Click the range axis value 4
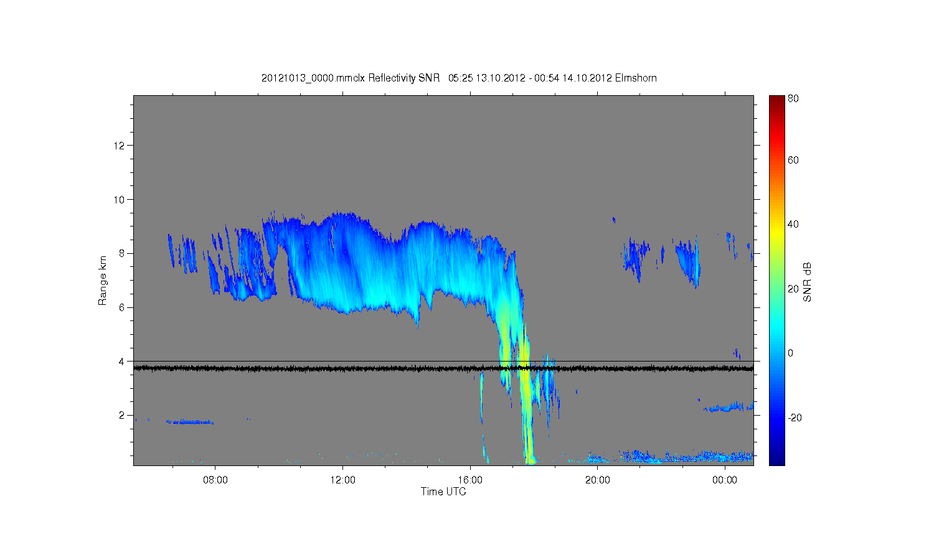Image resolution: width=934 pixels, height=560 pixels. pyautogui.click(x=123, y=362)
